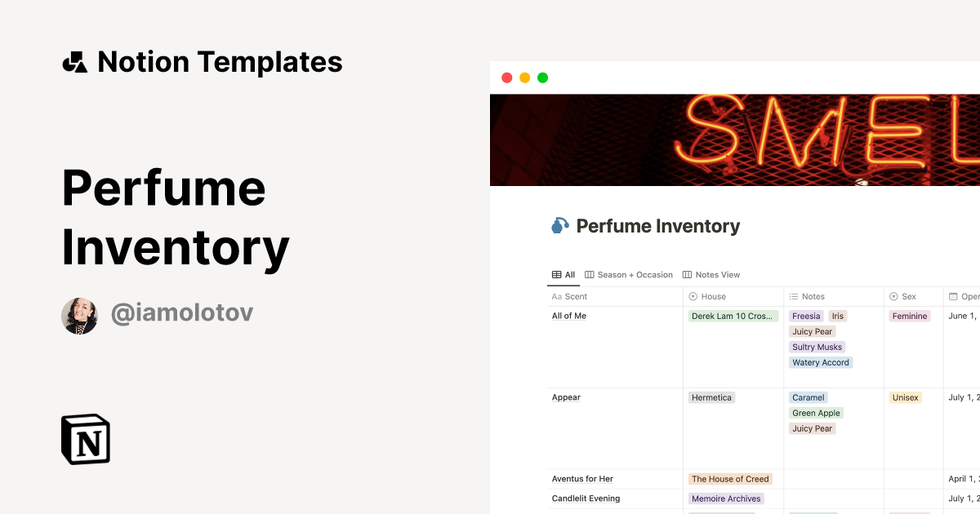The image size is (980, 514).
Task: Click the Notion Templates logo icon
Action: pos(74,61)
